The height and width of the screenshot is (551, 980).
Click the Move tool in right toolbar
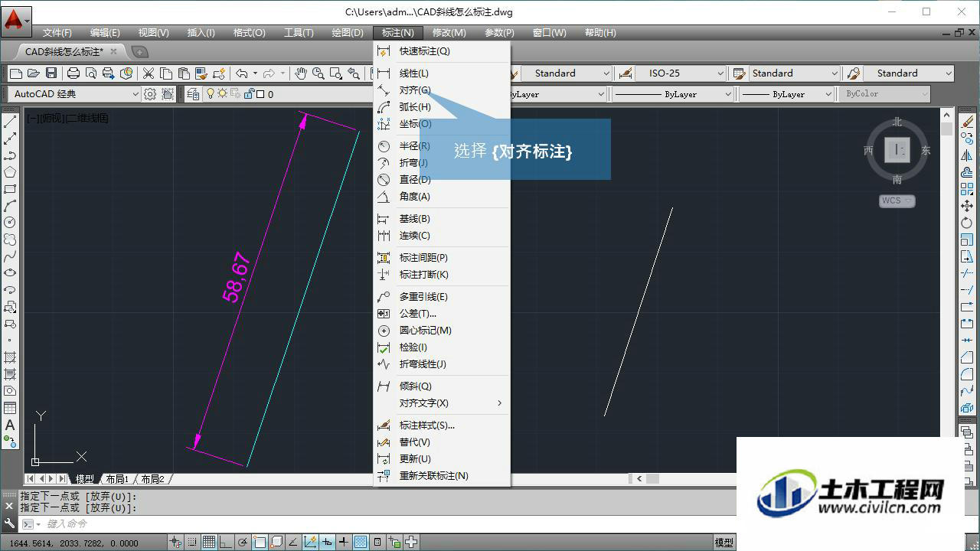tap(967, 206)
